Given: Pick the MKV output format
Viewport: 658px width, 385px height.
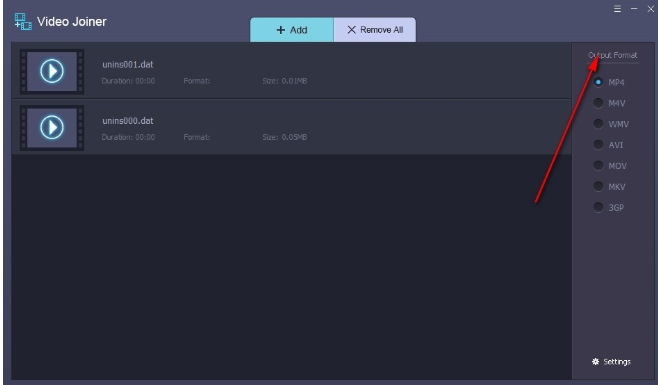Looking at the screenshot, I should tap(609, 187).
